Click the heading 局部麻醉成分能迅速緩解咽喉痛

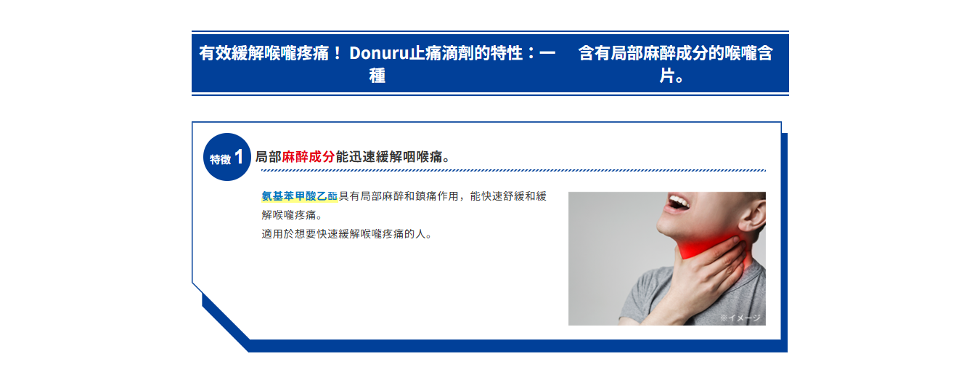353,157
